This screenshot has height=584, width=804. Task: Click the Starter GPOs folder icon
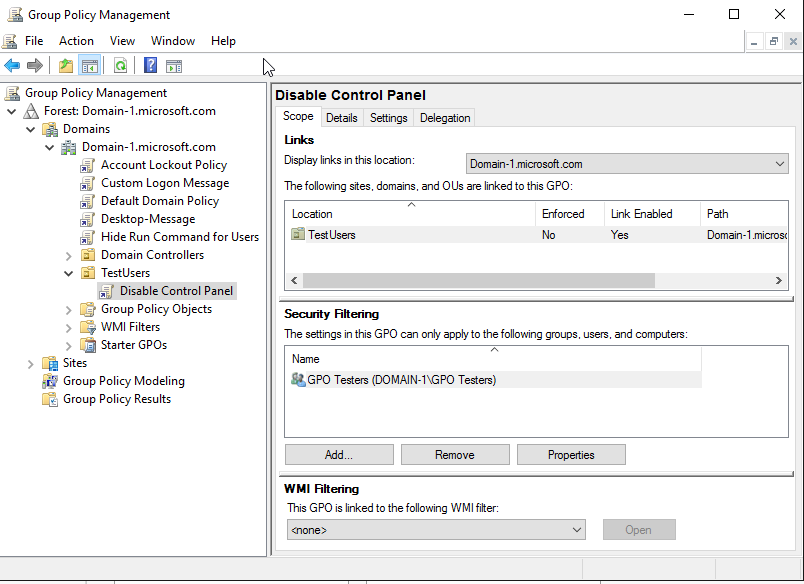[88, 345]
